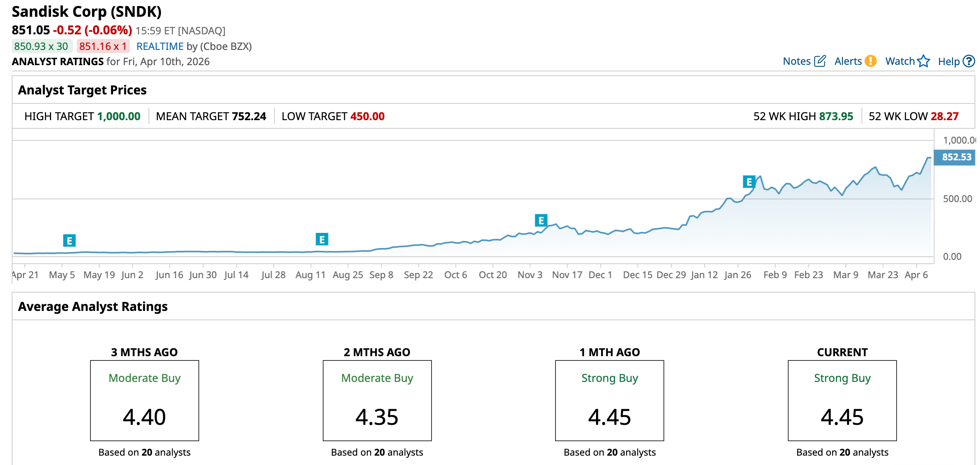Click the Help question mark icon
Screen dimensions: 980x465
point(969,61)
